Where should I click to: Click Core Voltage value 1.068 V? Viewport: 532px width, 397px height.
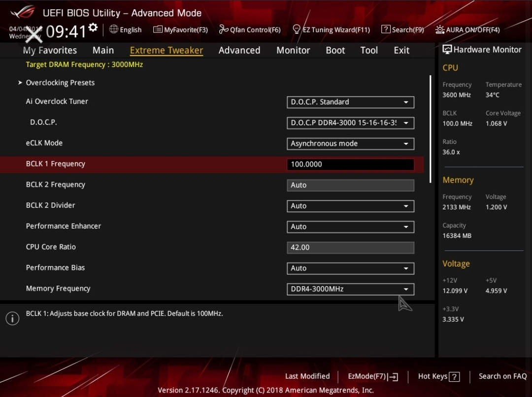(x=496, y=124)
